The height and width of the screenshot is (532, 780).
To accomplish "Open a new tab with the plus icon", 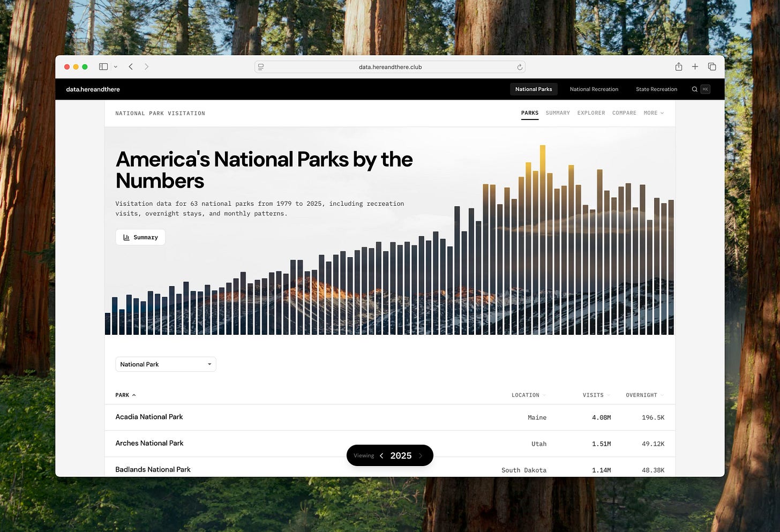I will click(695, 66).
